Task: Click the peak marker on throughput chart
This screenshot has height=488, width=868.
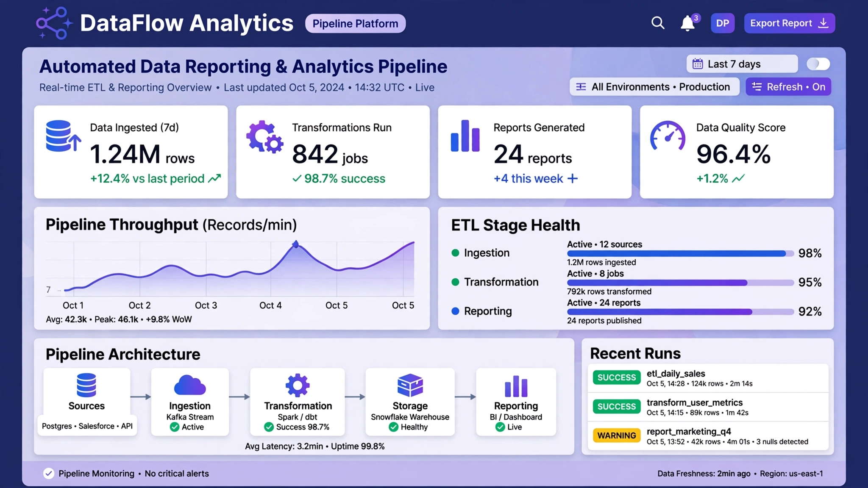Action: pyautogui.click(x=296, y=244)
